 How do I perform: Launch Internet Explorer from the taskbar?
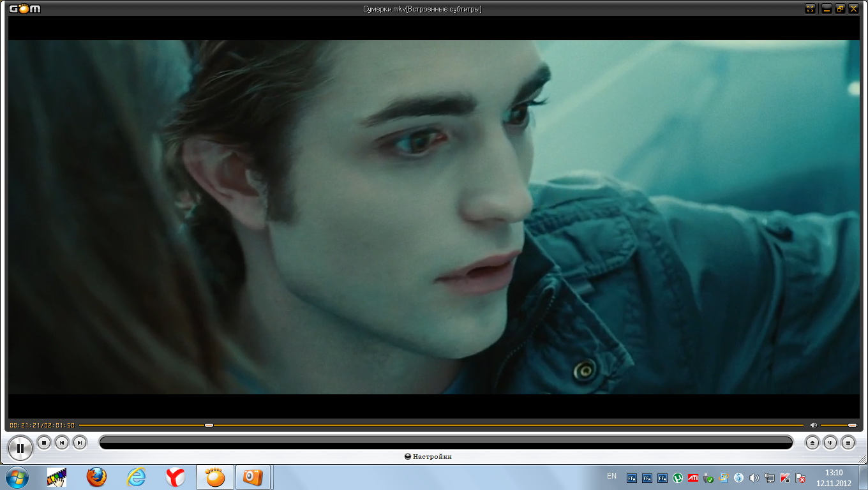coord(136,477)
